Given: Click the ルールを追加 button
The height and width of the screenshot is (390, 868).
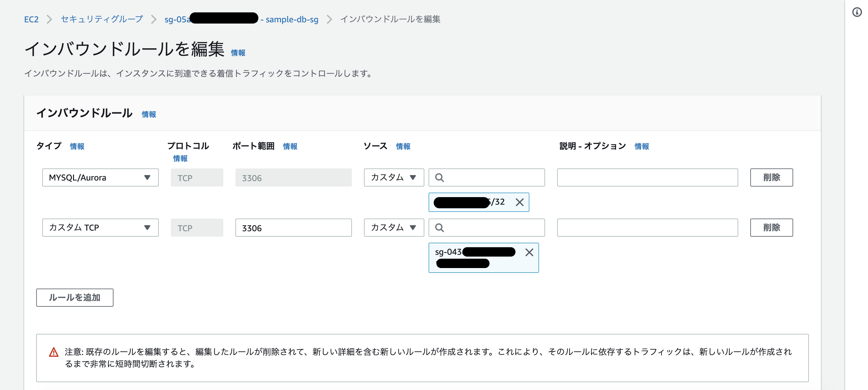Looking at the screenshot, I should (75, 297).
